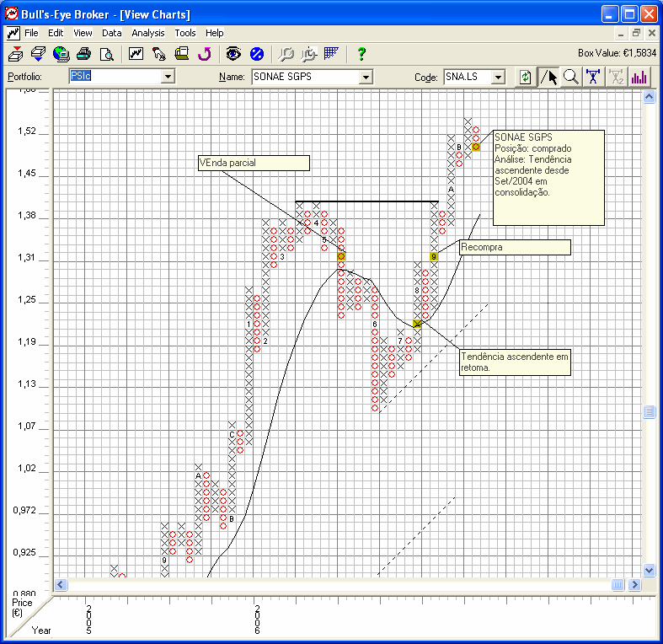This screenshot has width=663, height=644.
Task: Expand the Name dropdown showing SONAE SGPS
Action: point(366,77)
